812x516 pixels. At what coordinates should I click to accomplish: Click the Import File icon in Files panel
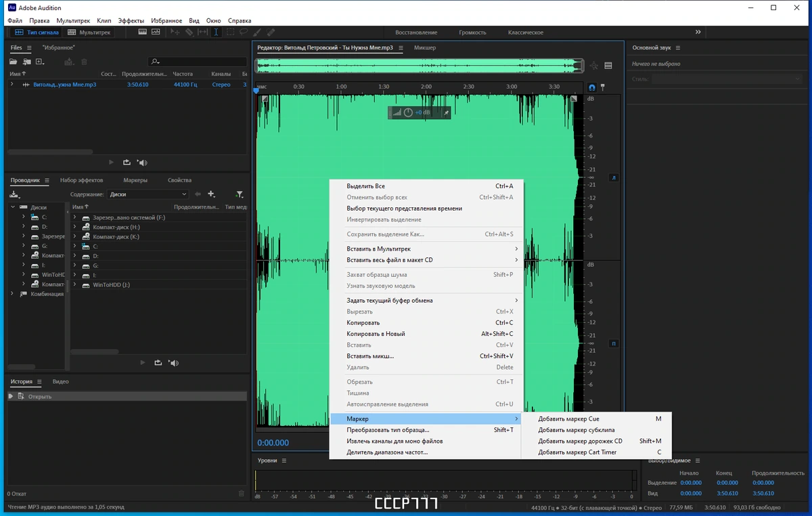(26, 62)
